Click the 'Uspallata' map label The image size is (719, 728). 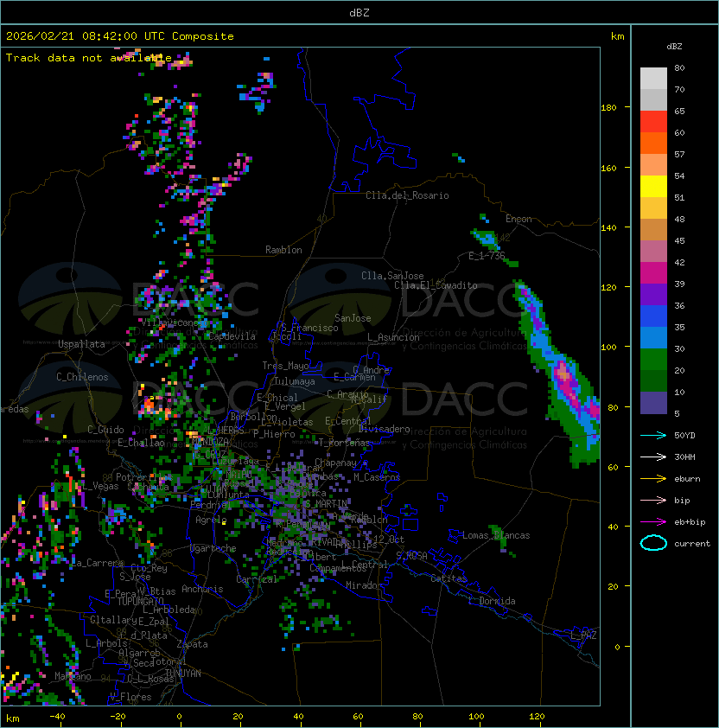coord(81,344)
